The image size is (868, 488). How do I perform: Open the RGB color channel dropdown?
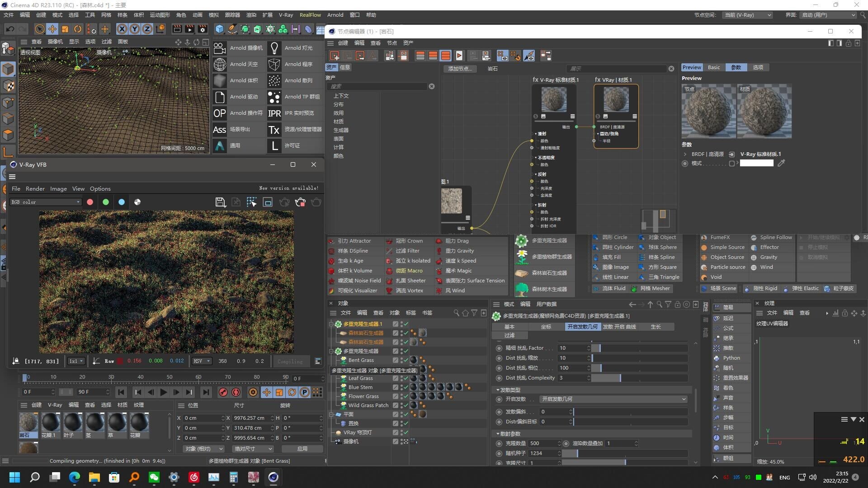point(46,202)
